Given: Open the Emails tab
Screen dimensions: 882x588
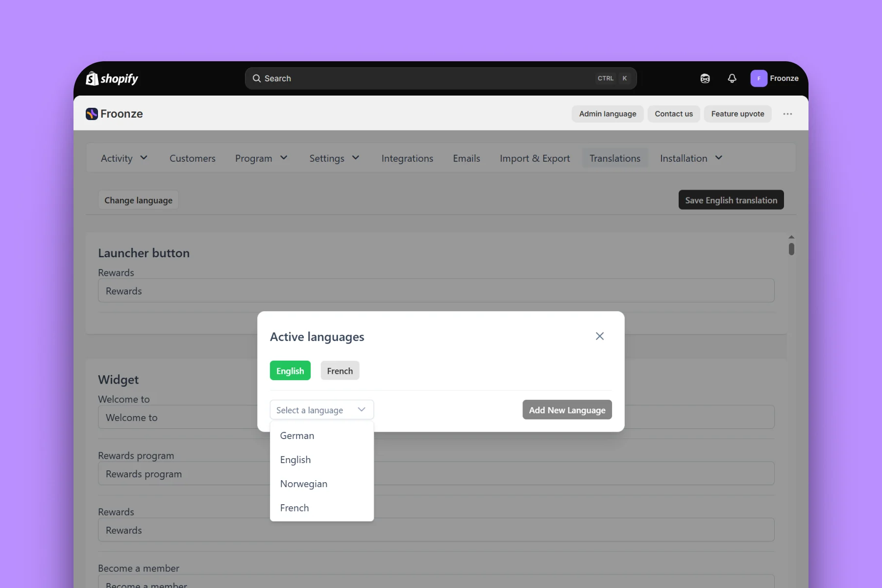Looking at the screenshot, I should tap(466, 158).
